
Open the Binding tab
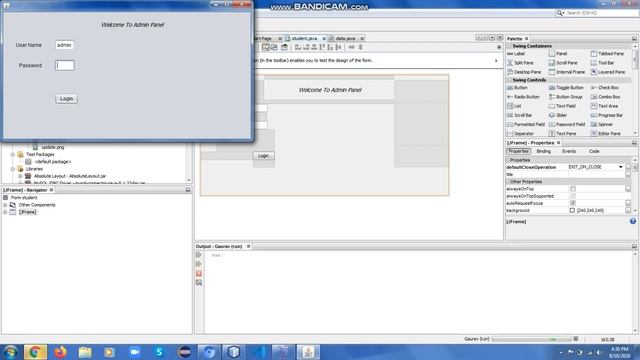pyautogui.click(x=544, y=151)
